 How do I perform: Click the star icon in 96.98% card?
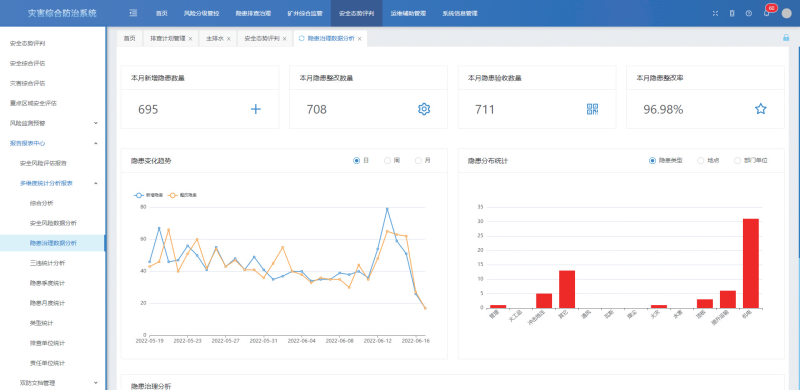[x=761, y=109]
